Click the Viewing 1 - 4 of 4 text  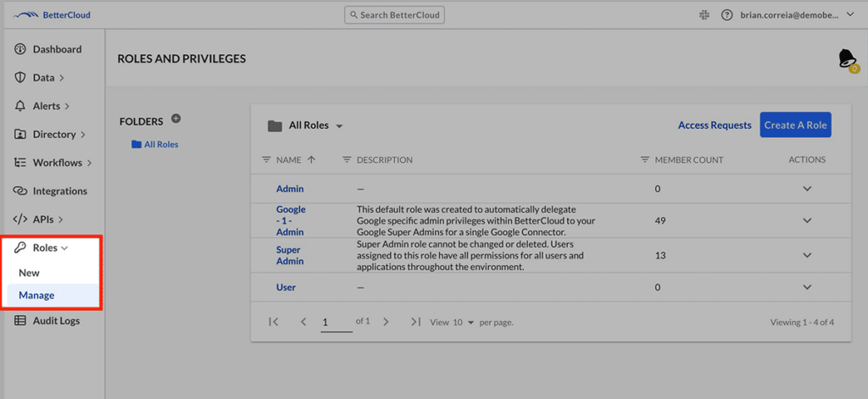click(x=802, y=322)
